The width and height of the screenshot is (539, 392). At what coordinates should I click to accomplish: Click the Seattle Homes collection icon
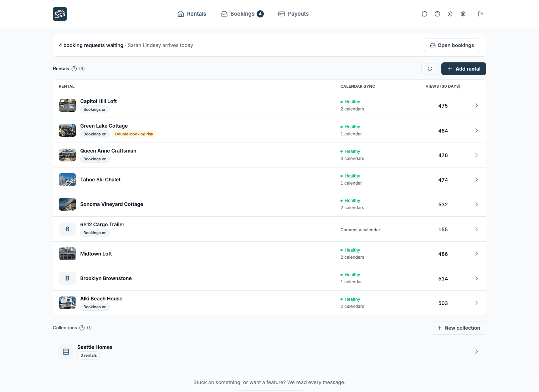click(x=66, y=352)
